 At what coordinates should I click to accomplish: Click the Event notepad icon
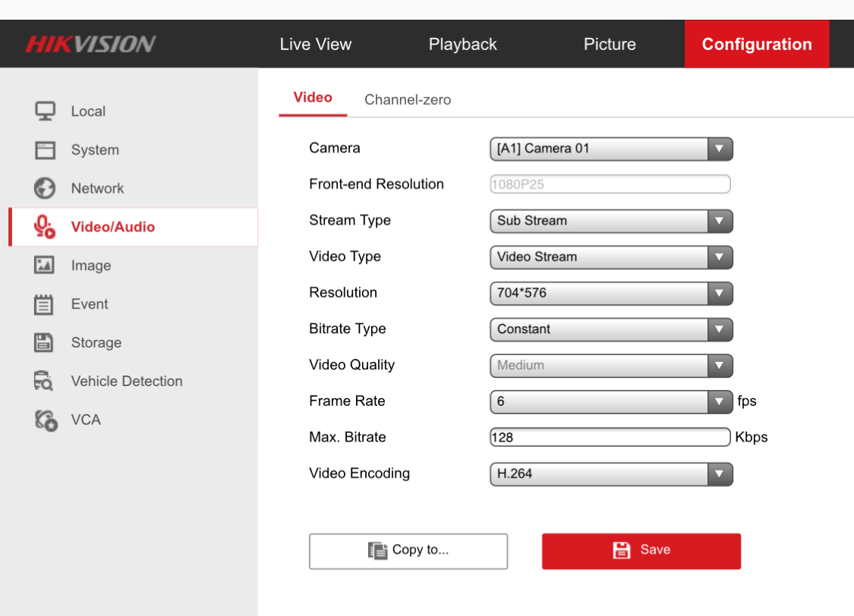[45, 304]
